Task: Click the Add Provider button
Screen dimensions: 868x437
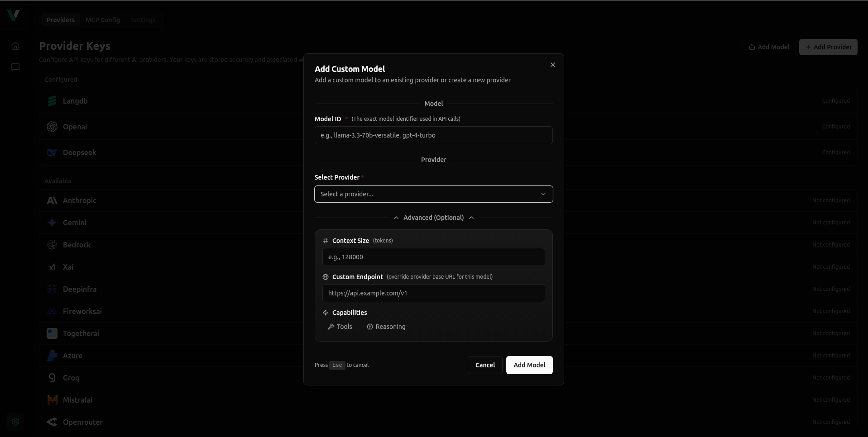Action: [828, 47]
